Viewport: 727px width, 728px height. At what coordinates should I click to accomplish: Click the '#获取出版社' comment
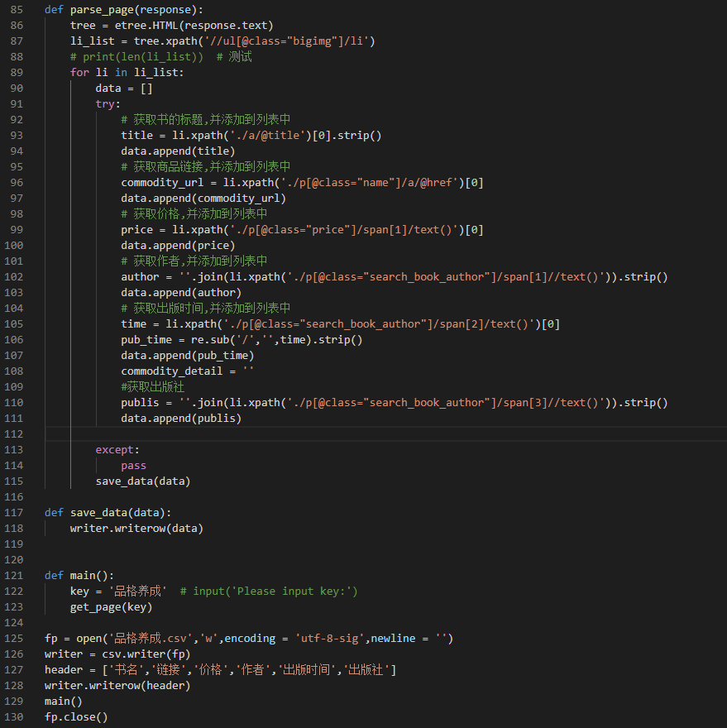click(153, 387)
